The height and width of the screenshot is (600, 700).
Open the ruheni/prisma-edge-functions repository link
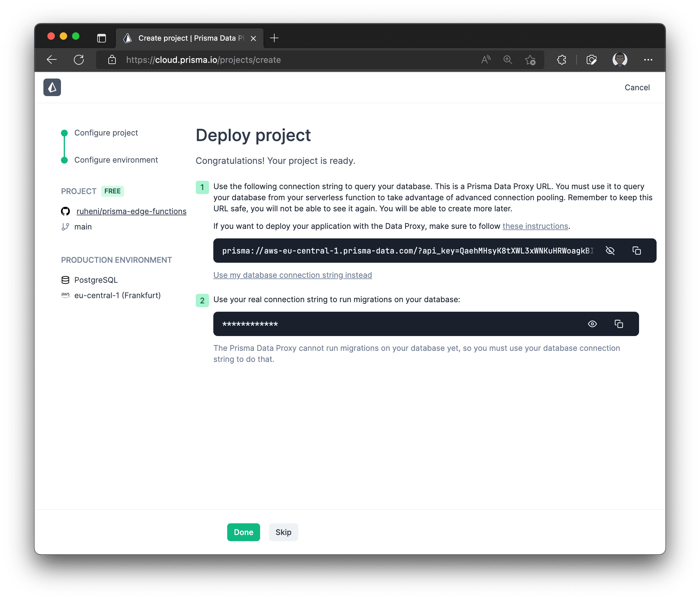point(131,211)
